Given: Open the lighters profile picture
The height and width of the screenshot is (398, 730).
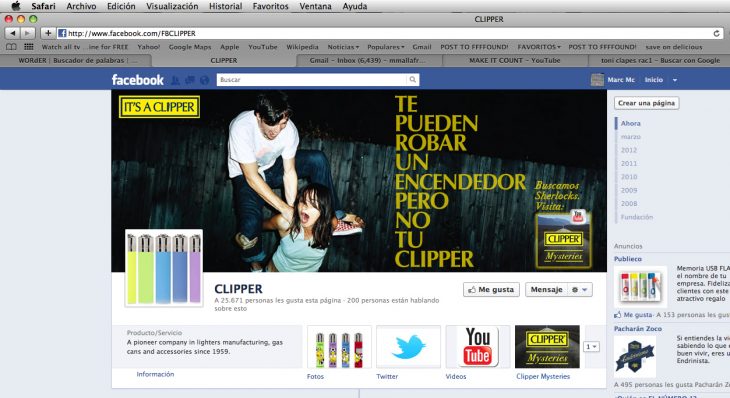Looking at the screenshot, I should [x=164, y=268].
